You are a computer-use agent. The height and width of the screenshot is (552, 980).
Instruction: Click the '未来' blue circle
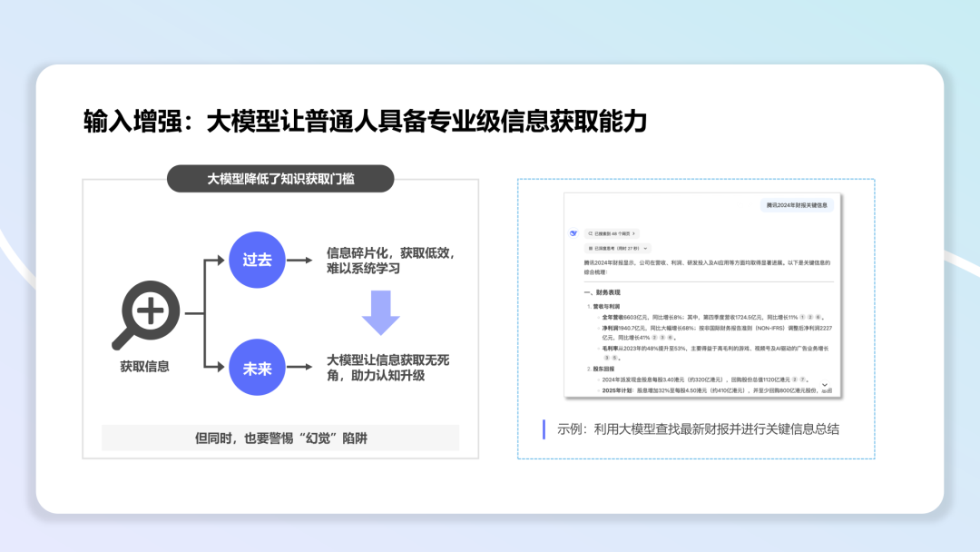pyautogui.click(x=257, y=367)
